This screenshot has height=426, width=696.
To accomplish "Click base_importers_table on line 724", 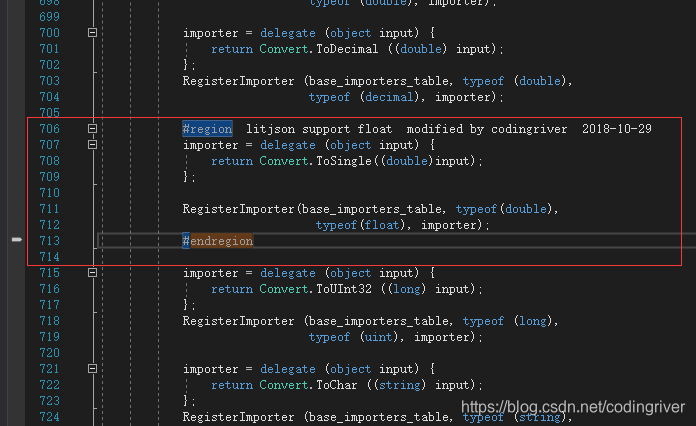I will (x=379, y=417).
